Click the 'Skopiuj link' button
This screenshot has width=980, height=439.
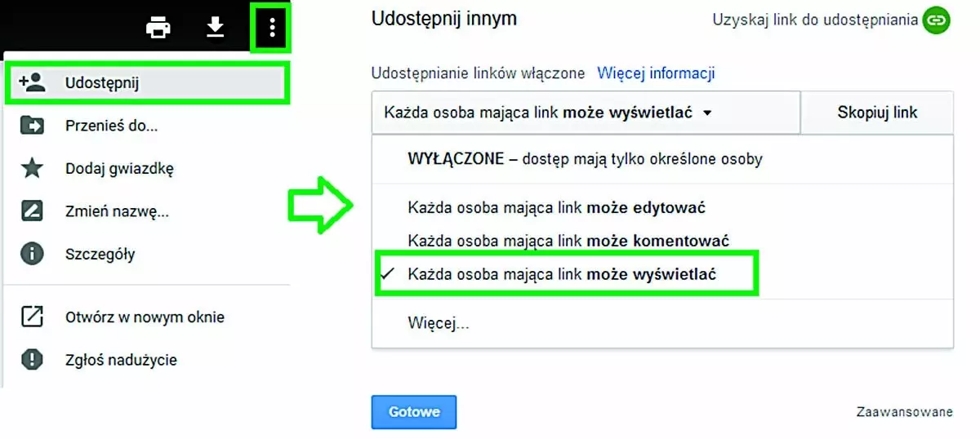[877, 113]
